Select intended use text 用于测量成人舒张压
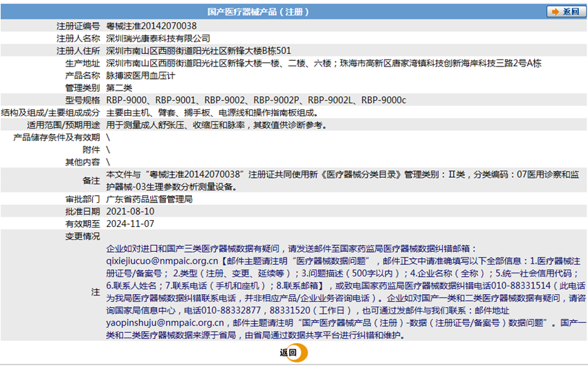 click(x=217, y=125)
